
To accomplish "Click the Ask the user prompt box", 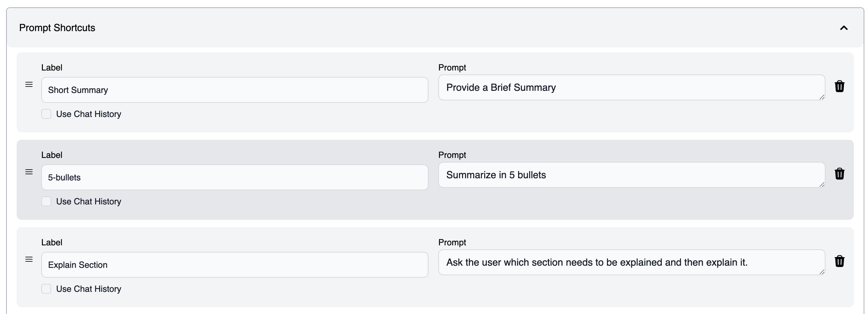I will point(632,263).
